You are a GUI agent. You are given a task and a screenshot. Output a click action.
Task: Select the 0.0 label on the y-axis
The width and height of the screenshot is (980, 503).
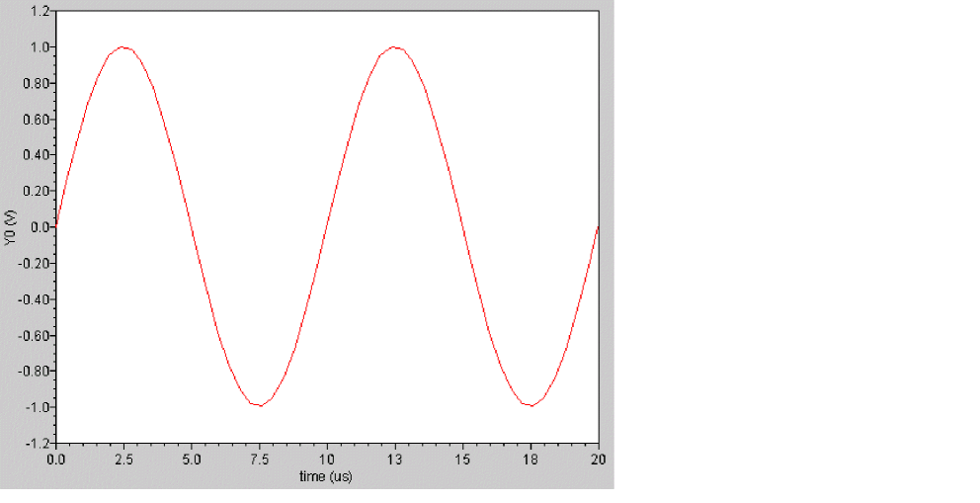click(x=40, y=227)
